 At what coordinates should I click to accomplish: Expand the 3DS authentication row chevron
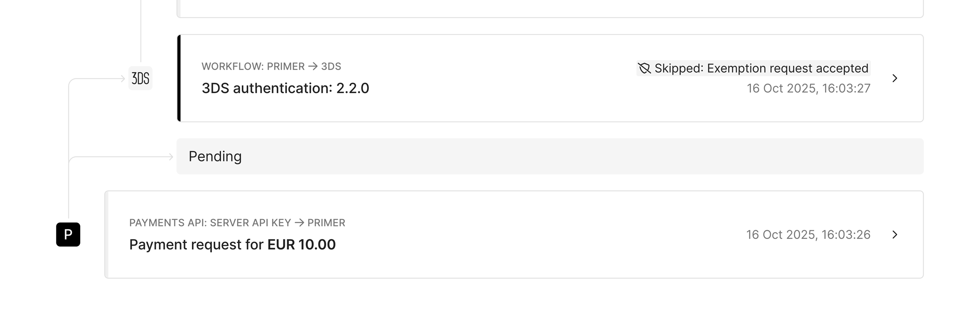pyautogui.click(x=895, y=78)
